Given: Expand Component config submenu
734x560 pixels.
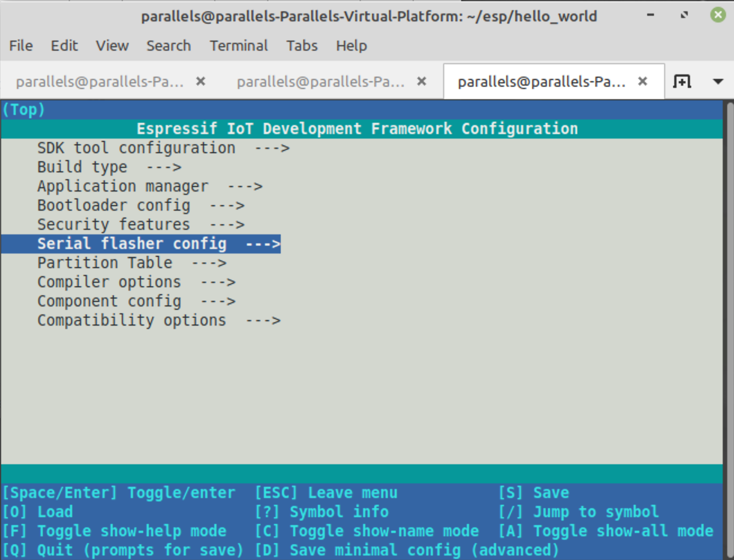Looking at the screenshot, I should pyautogui.click(x=136, y=301).
